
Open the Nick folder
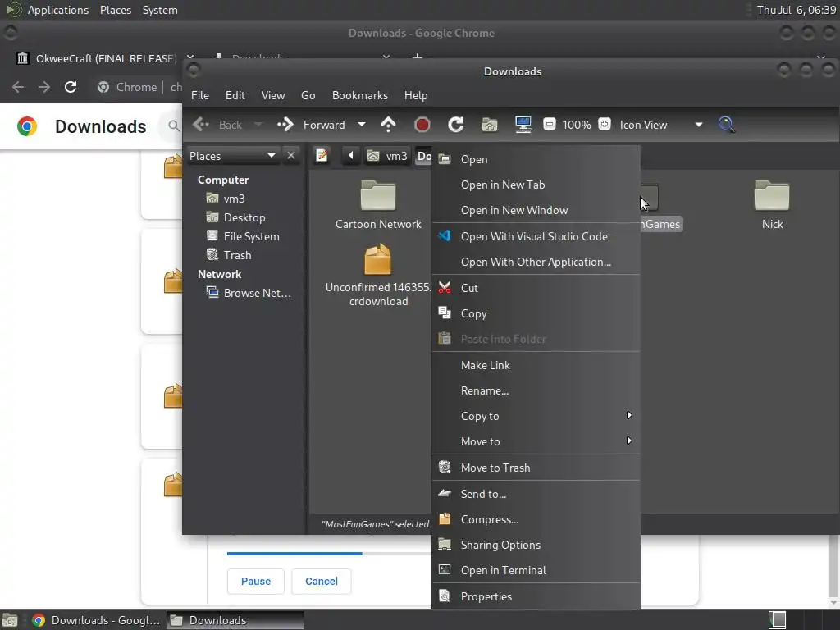[x=772, y=205]
